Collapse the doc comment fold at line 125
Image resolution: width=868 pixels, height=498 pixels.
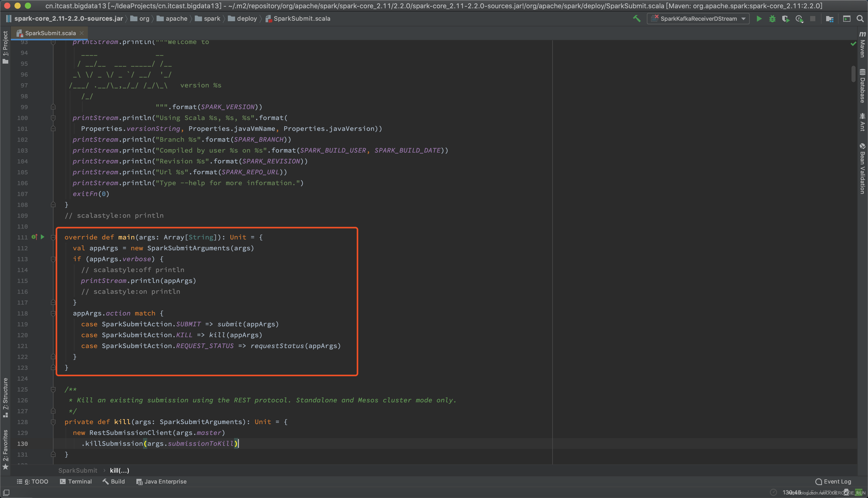[x=53, y=389]
